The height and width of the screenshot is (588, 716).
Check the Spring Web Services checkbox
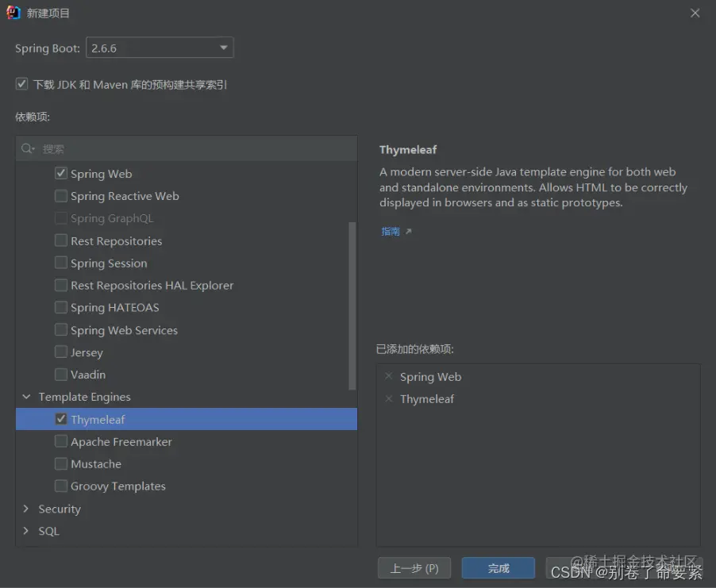pyautogui.click(x=61, y=329)
